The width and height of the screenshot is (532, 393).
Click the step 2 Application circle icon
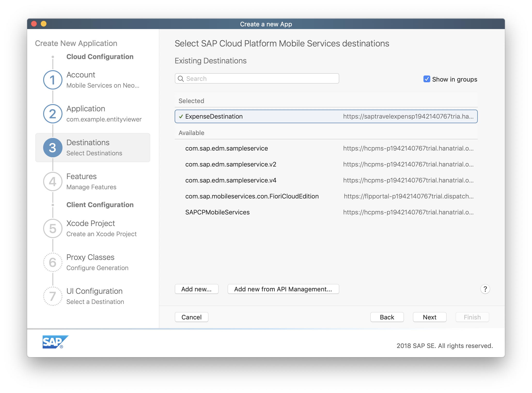(53, 114)
